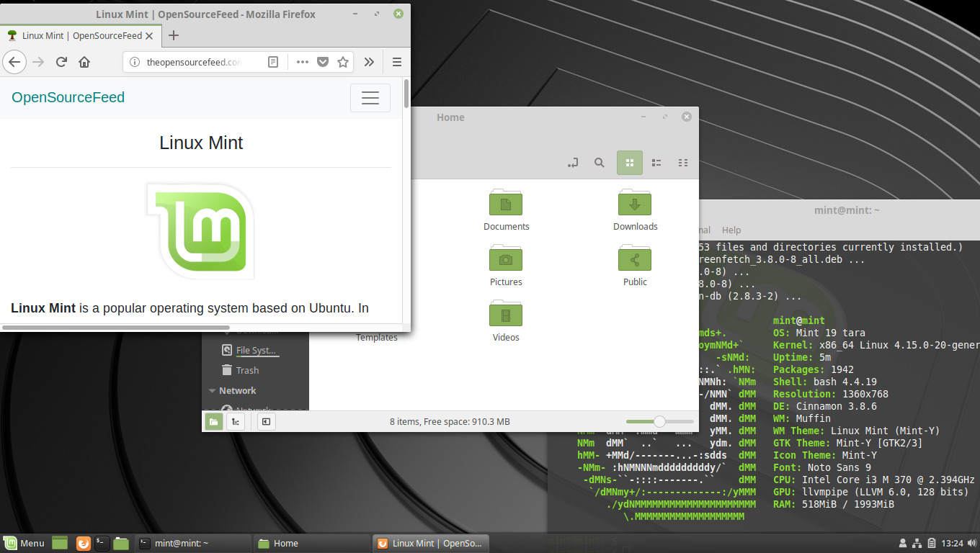
Task: Click 'Uptime: 5m' line in terminal
Action: coord(802,357)
